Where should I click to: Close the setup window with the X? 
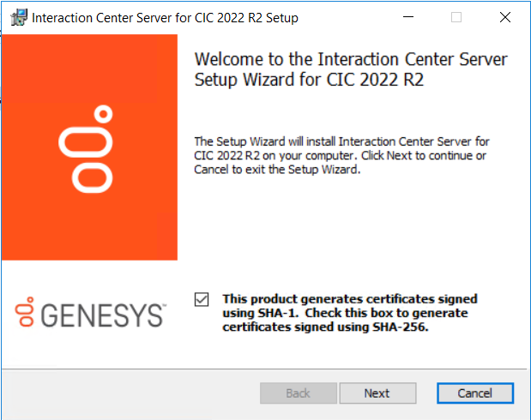(x=504, y=17)
